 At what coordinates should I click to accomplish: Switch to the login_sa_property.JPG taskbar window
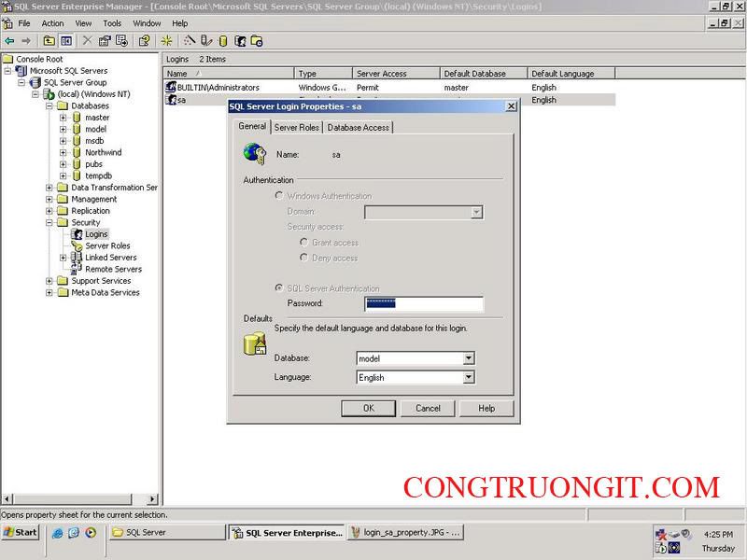click(406, 532)
